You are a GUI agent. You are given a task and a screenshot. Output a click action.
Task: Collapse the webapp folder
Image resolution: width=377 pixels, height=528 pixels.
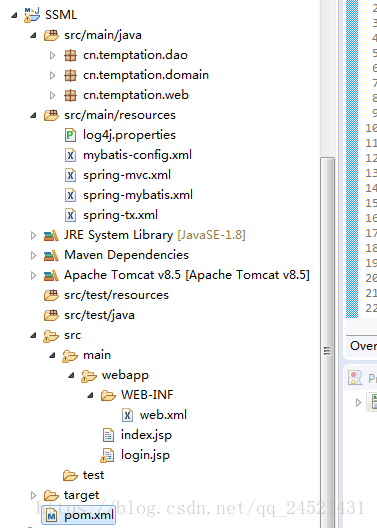[71, 375]
